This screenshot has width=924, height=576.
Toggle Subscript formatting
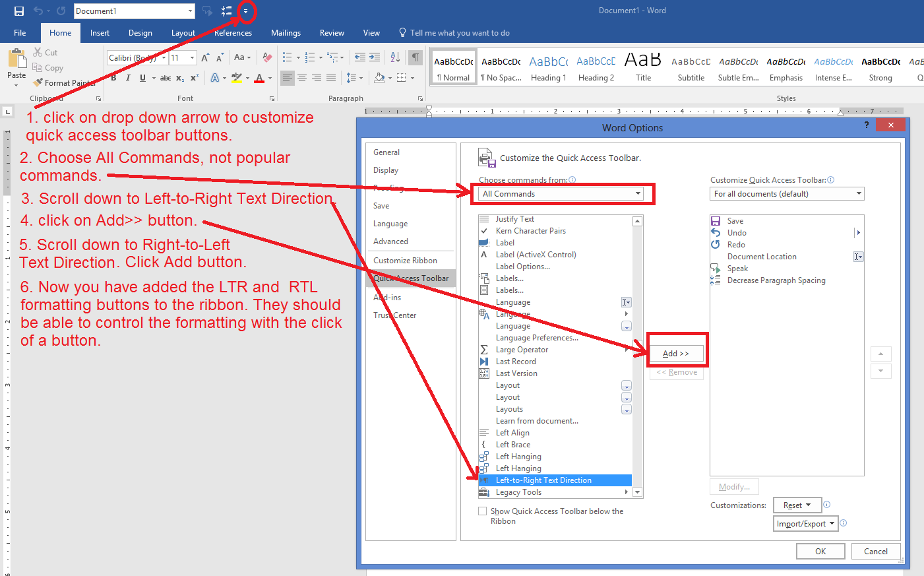[x=180, y=78]
